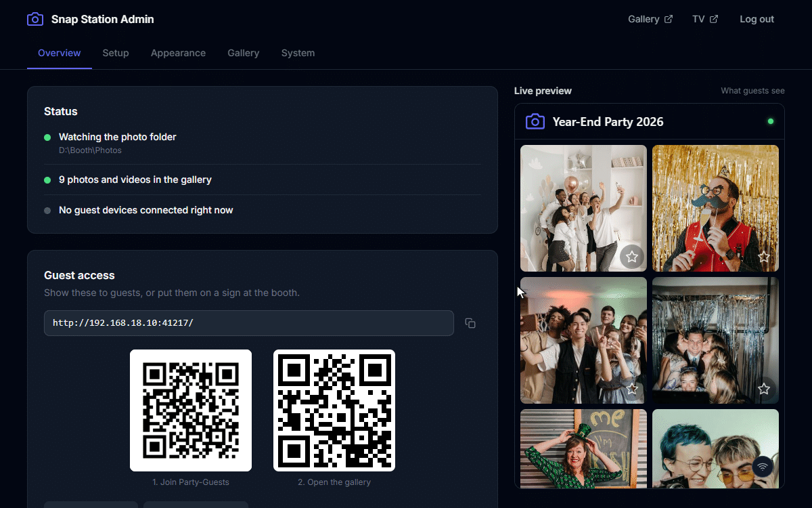Open the blue-haired couple thumbnail
This screenshot has width=812, height=508.
click(x=715, y=448)
